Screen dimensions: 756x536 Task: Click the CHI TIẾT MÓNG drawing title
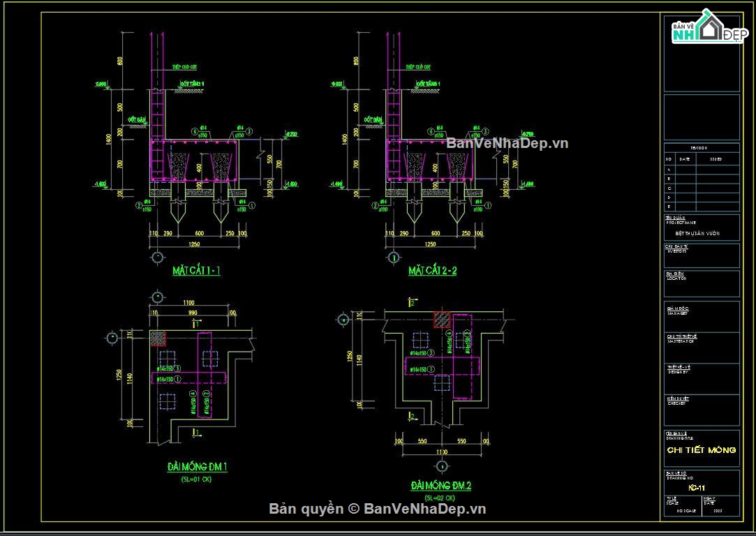tap(701, 450)
